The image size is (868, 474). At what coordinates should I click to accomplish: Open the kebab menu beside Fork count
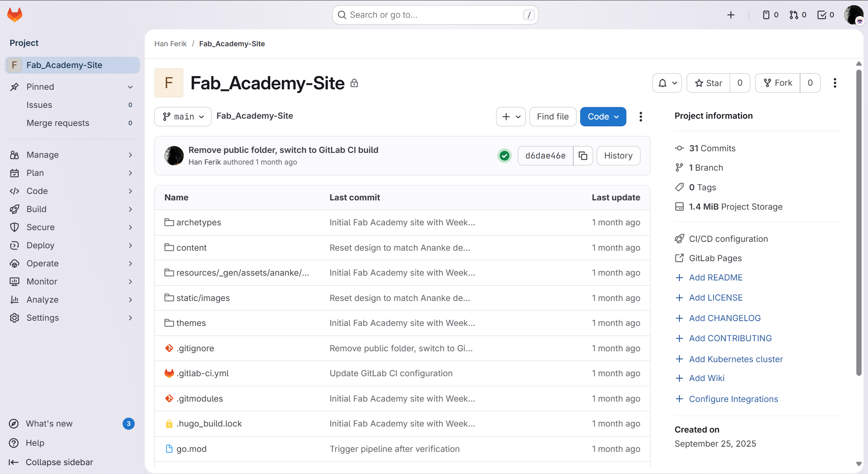(835, 83)
